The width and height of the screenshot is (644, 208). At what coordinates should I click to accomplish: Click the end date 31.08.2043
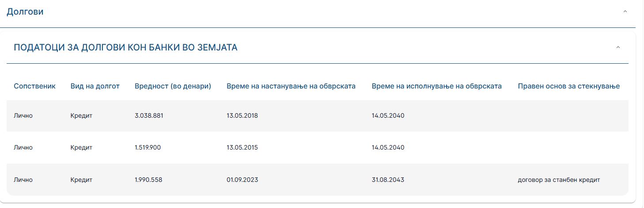tap(388, 180)
